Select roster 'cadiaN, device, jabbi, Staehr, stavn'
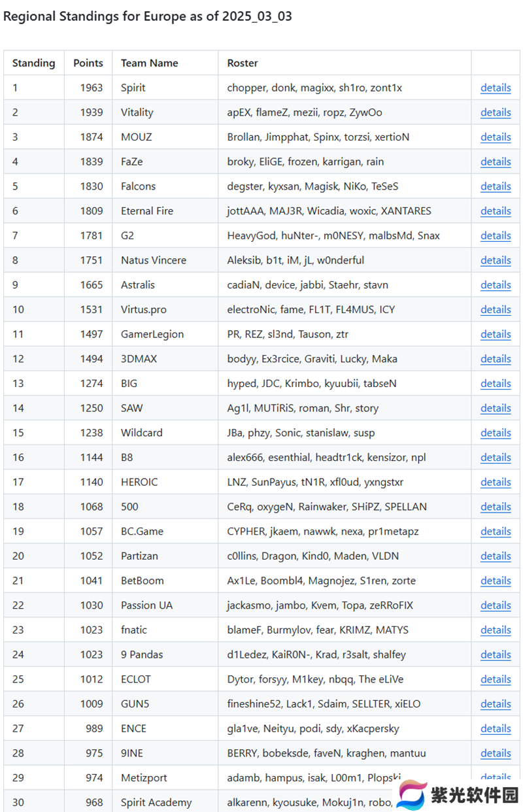The height and width of the screenshot is (812, 523). (x=308, y=285)
